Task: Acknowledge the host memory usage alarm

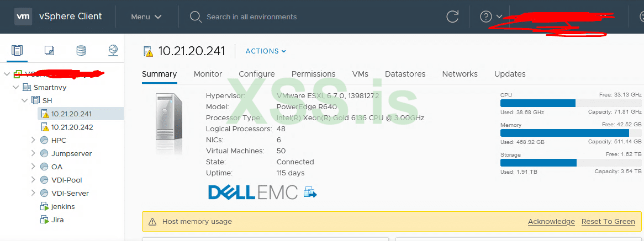Action: pos(551,222)
